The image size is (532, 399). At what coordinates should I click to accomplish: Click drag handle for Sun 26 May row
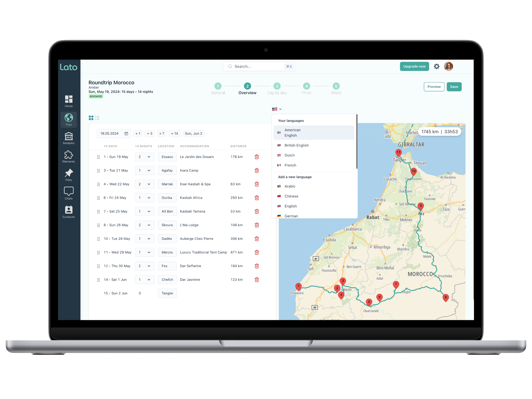98,225
